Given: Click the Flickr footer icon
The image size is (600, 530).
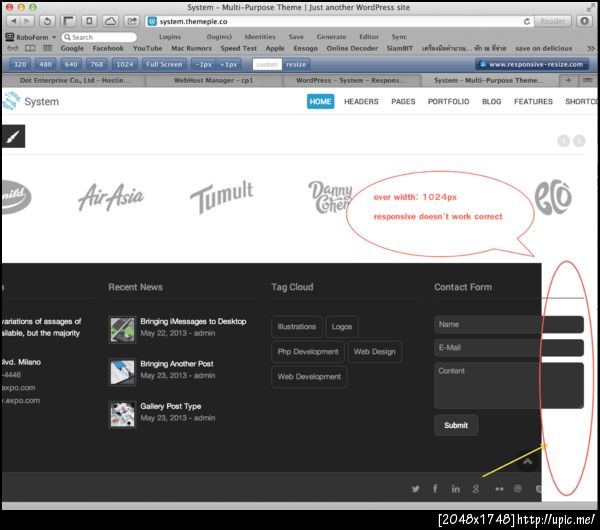Looking at the screenshot, I should click(499, 489).
